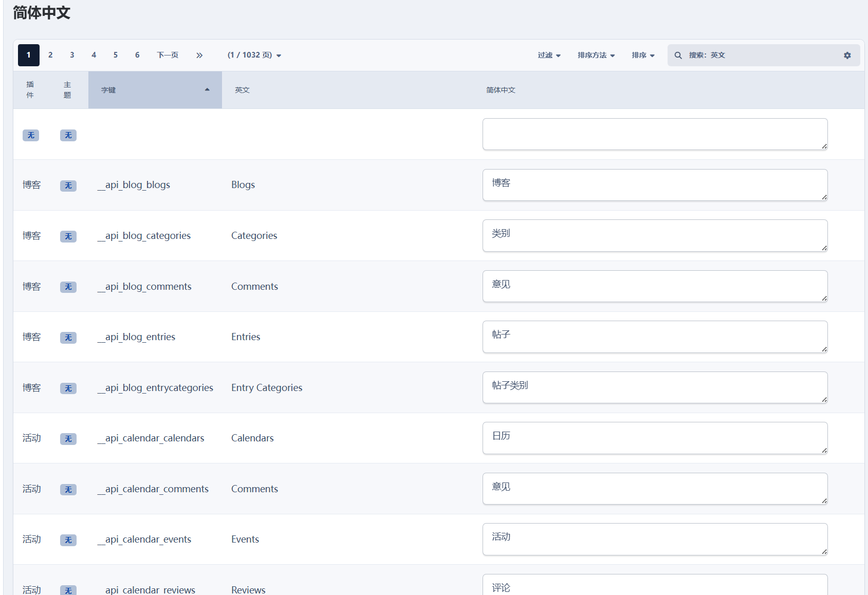Edit the 博客 translation for Blogs
This screenshot has height=595, width=868.
tap(654, 185)
